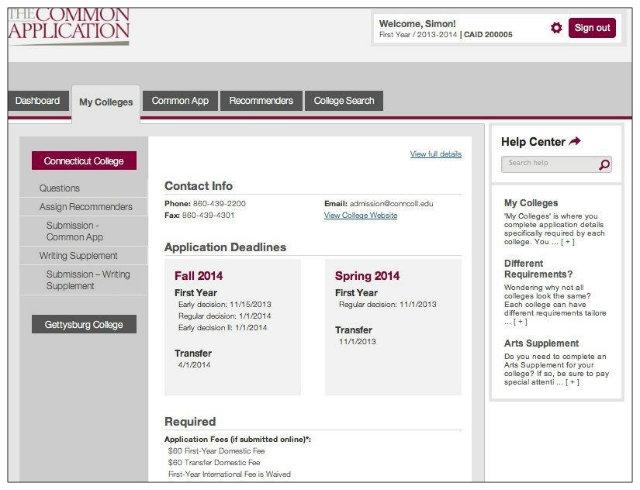Click the 4/1/2014 transfer date
640x490 pixels.
(194, 365)
